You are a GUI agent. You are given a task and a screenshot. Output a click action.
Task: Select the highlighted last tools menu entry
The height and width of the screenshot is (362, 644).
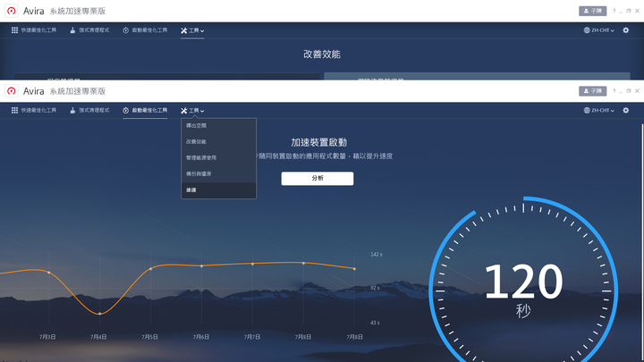pos(218,190)
